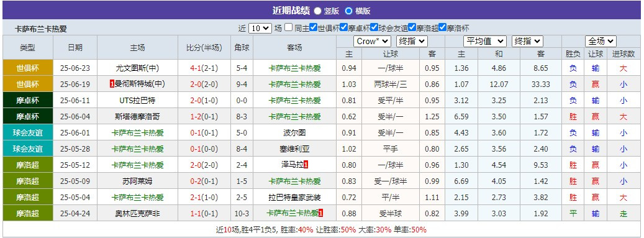This screenshot has height=238, width=644.
Task: Click 球会友谊 tag in 波尔图 row
Action: tap(27, 133)
